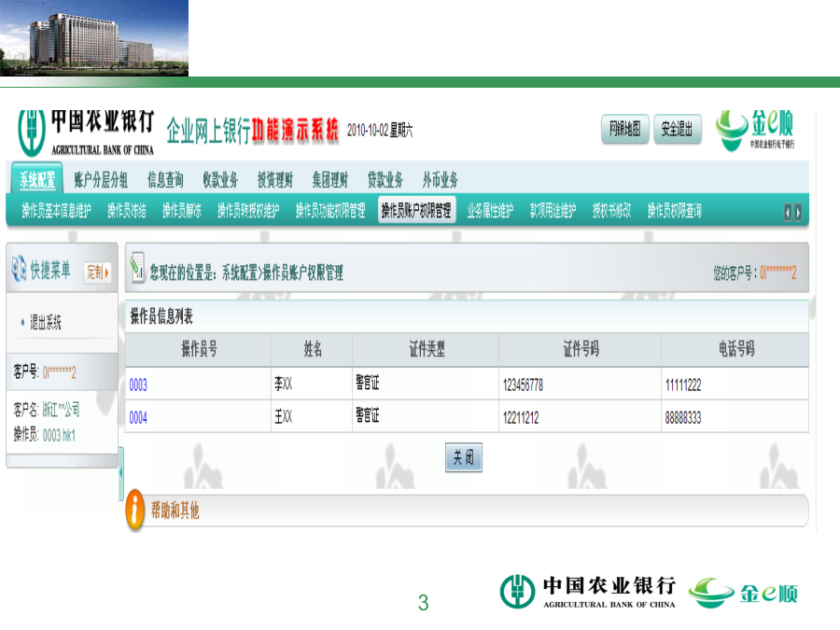Screen dimensions: 840x630
Task: Switch to the 投资理财 tab
Action: [275, 180]
